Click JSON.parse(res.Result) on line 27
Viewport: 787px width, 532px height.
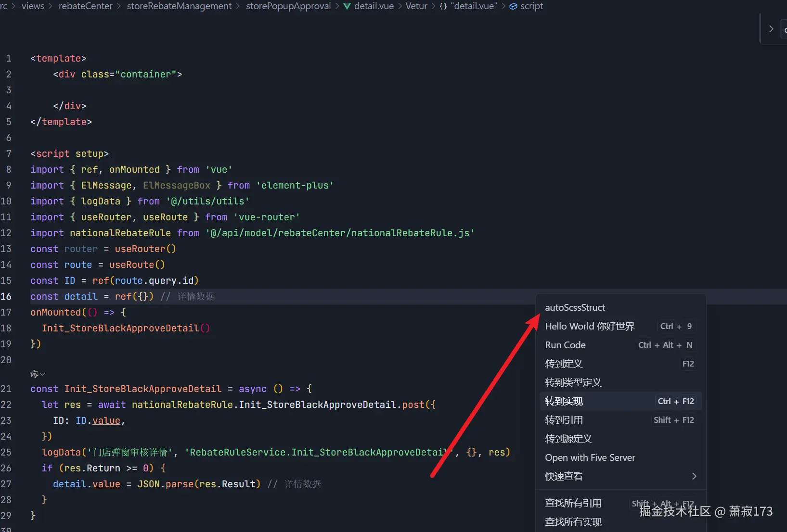click(199, 484)
